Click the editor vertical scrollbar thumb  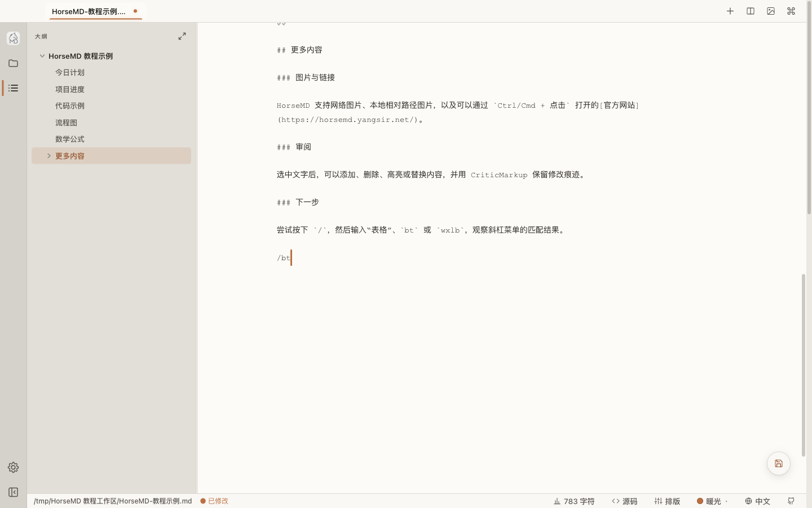[803, 365]
